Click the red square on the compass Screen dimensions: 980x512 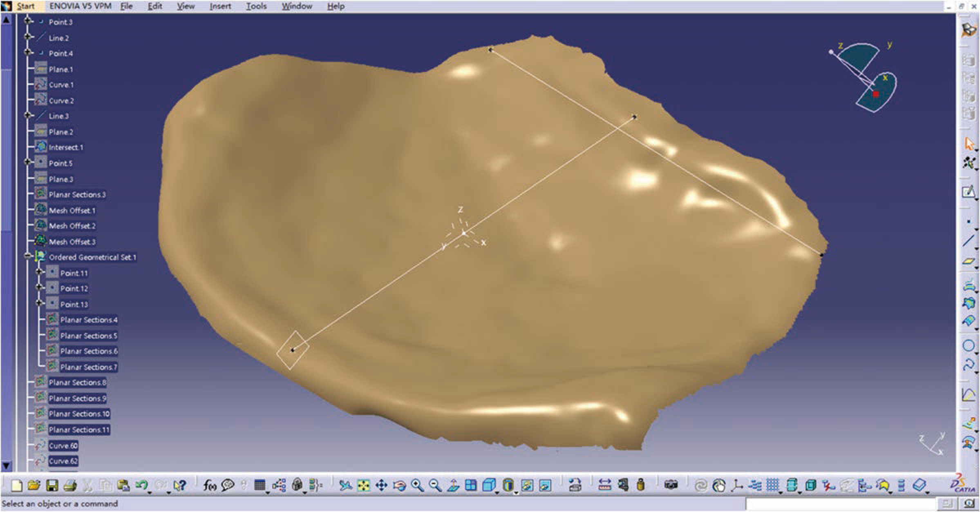click(x=876, y=94)
